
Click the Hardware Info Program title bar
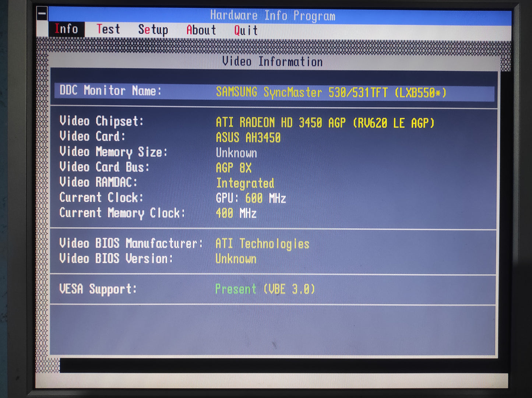point(272,16)
